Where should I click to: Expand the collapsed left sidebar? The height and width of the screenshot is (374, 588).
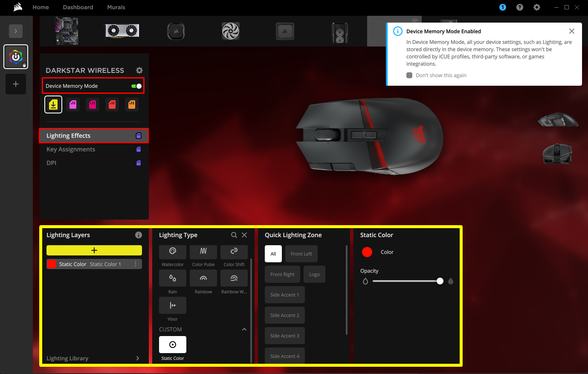click(16, 31)
